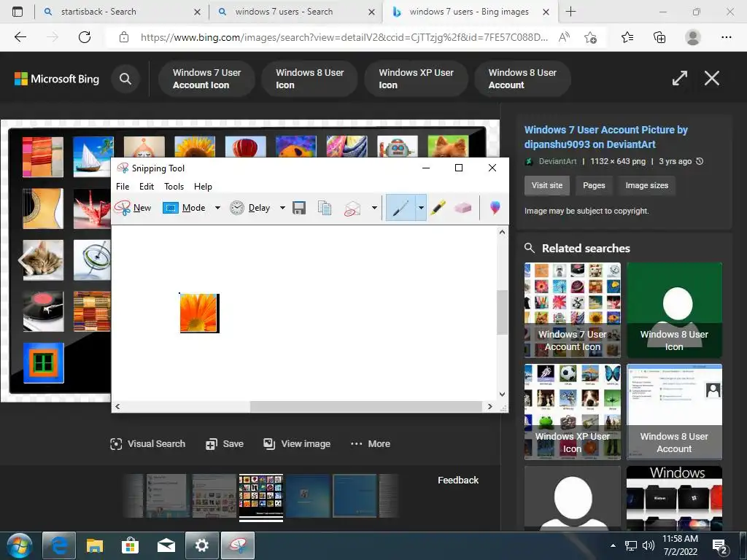
Task: Select the Pen tool in Snipping Tool
Action: (x=400, y=208)
